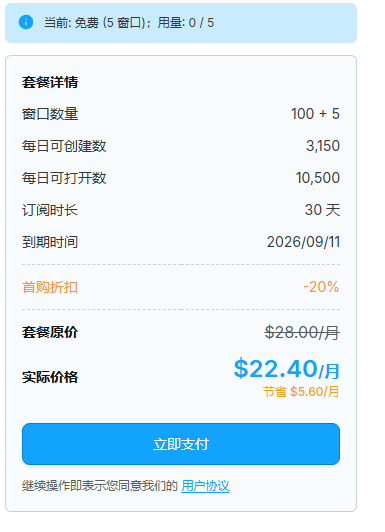Click the -20% discount value
The image size is (385, 532).
tap(321, 287)
